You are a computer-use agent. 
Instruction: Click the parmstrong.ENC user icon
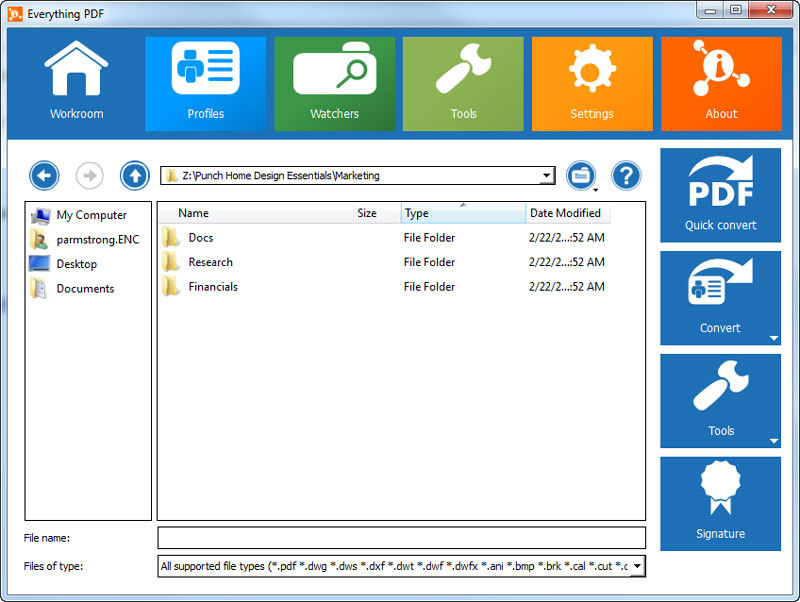tap(39, 240)
